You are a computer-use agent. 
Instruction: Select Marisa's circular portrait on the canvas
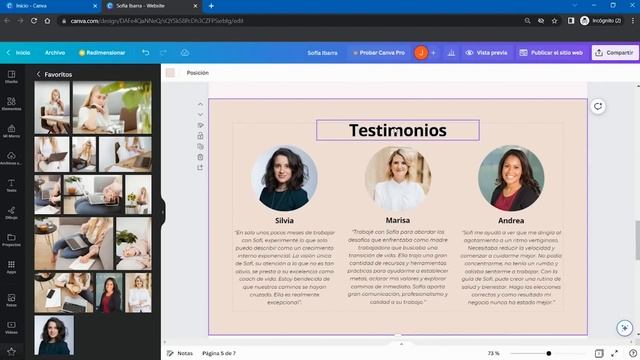point(398,178)
